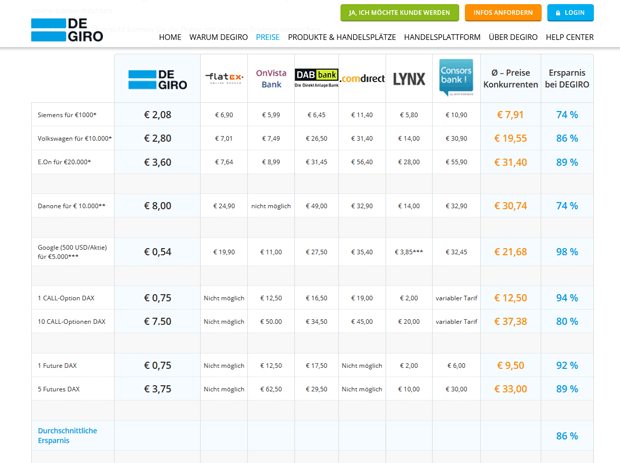Click the 'Volkswagen für €10.000*' row label

click(x=74, y=138)
